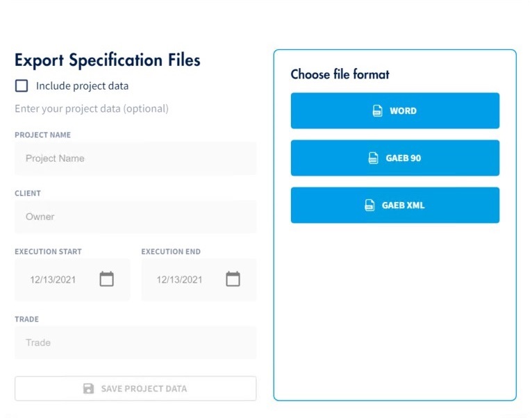532x418 pixels.
Task: Click the Choose file format title
Action: pyautogui.click(x=340, y=74)
